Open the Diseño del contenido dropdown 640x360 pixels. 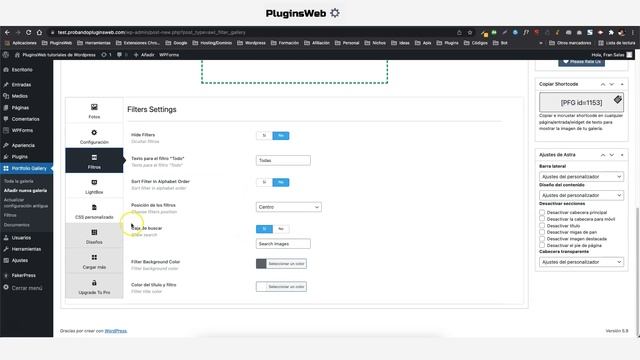click(581, 195)
